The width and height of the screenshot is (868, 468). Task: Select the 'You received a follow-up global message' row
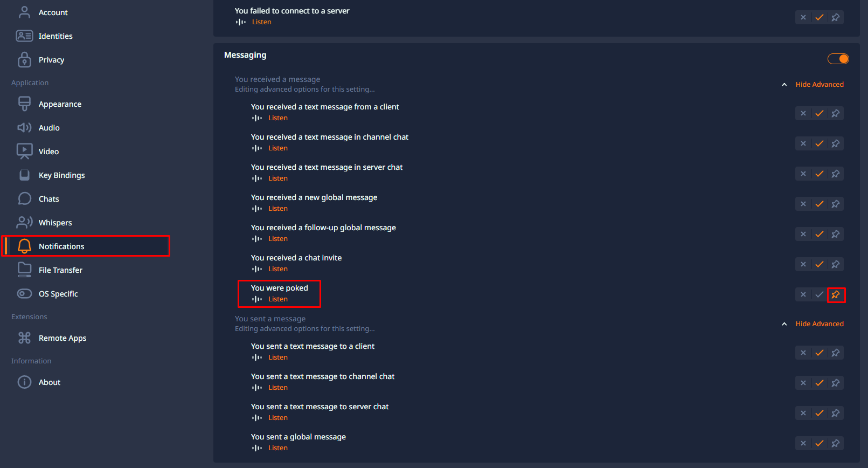point(536,233)
